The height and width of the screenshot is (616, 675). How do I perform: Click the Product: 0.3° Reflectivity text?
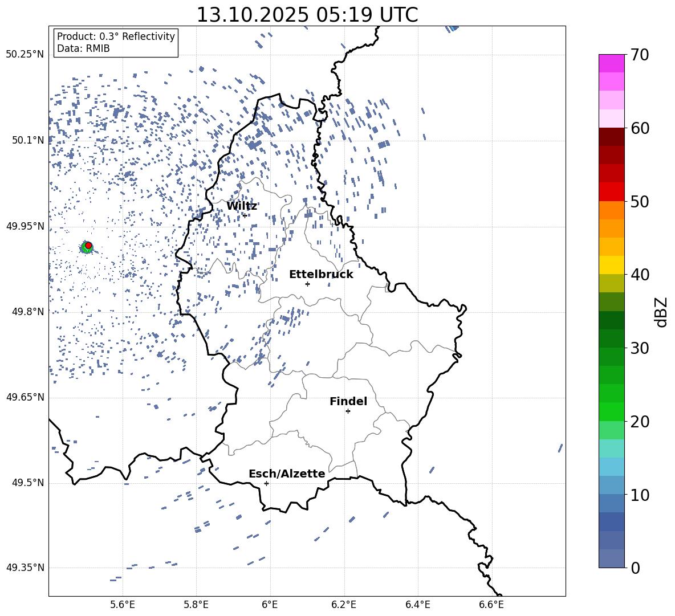(x=116, y=36)
